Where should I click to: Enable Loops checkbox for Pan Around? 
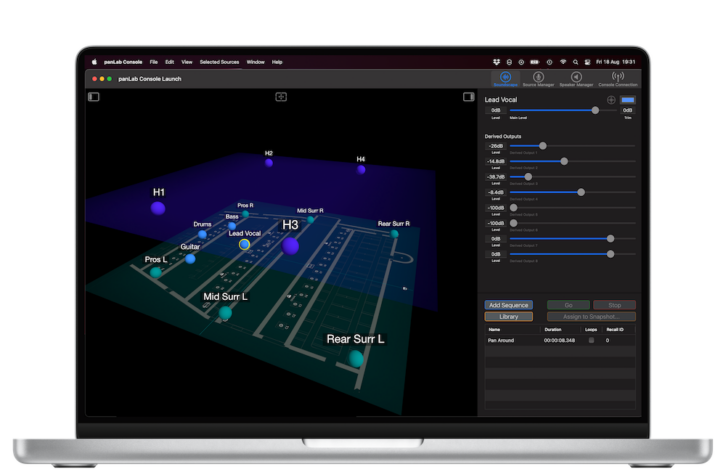(x=590, y=340)
